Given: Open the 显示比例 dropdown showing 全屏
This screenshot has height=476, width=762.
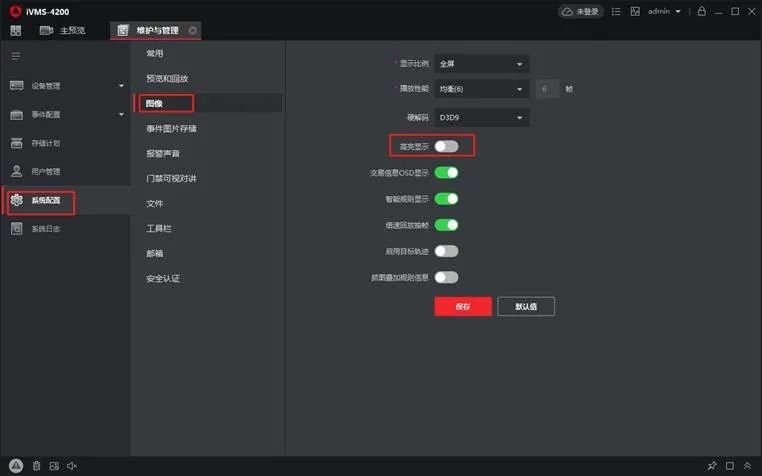Looking at the screenshot, I should (x=482, y=64).
